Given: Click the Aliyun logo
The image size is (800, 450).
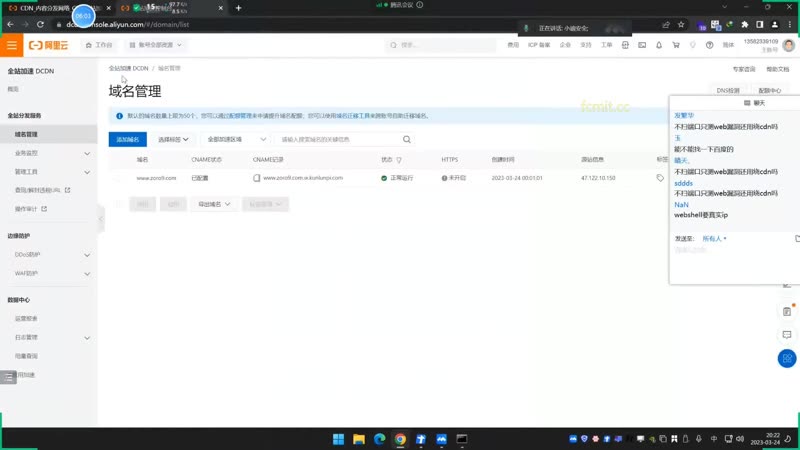Looking at the screenshot, I should [48, 45].
